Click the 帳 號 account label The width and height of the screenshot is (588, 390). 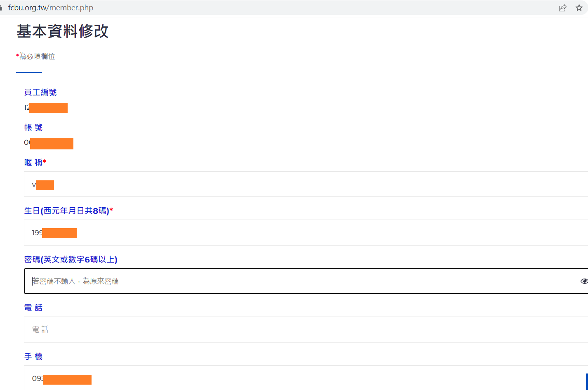[x=33, y=128]
